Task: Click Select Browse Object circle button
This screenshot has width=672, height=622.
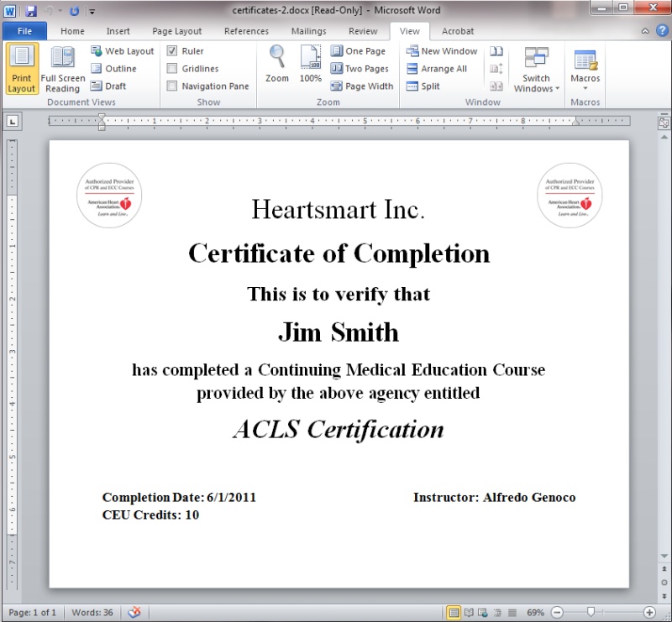Action: [x=664, y=583]
